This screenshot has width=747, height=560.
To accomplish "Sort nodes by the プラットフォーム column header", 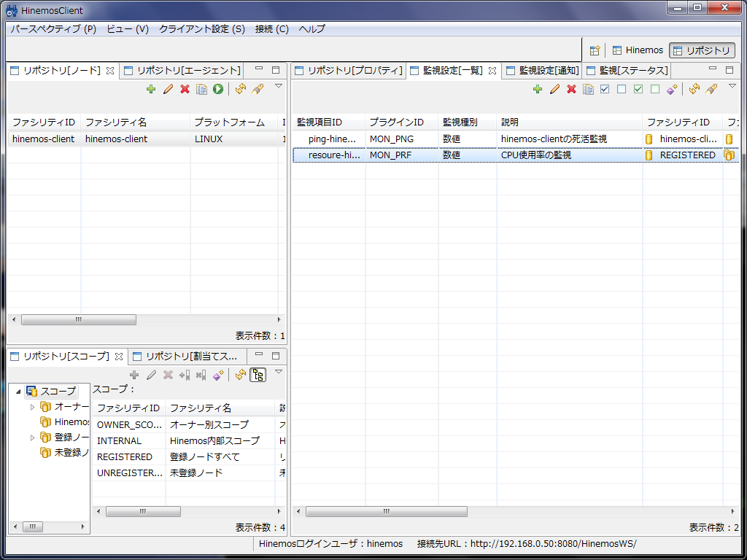I will [234, 122].
